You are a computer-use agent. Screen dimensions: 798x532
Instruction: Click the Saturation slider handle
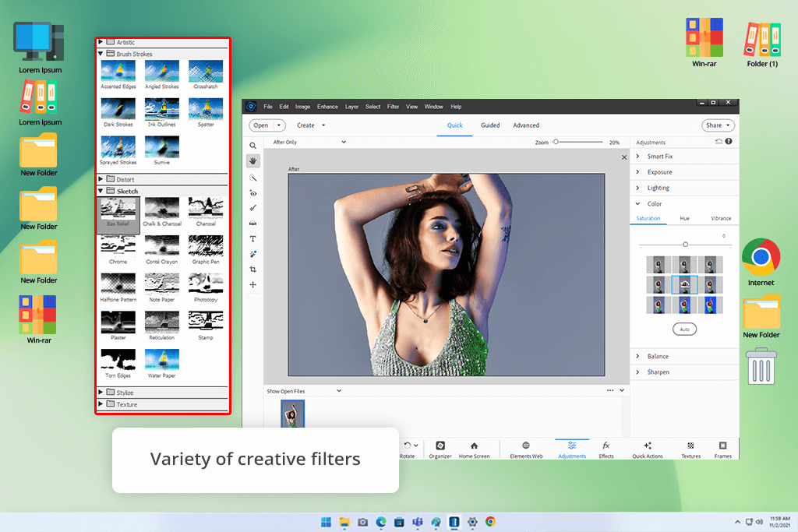click(x=685, y=245)
